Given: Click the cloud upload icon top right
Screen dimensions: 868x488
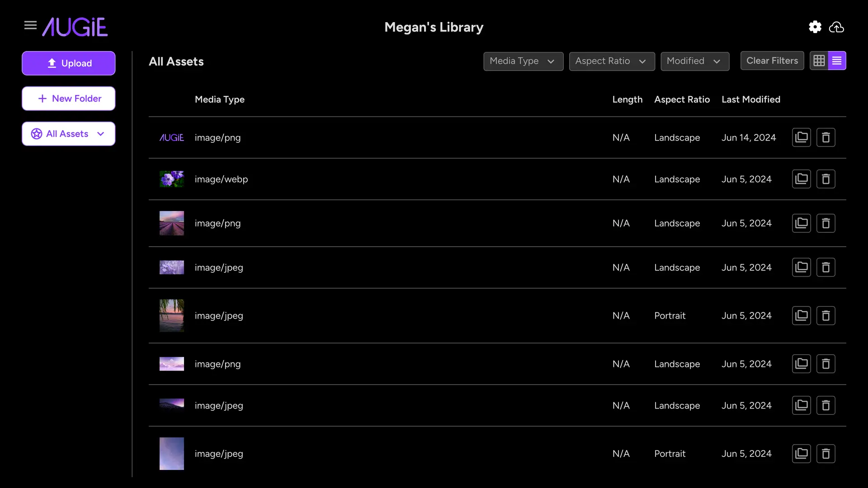Looking at the screenshot, I should (836, 27).
